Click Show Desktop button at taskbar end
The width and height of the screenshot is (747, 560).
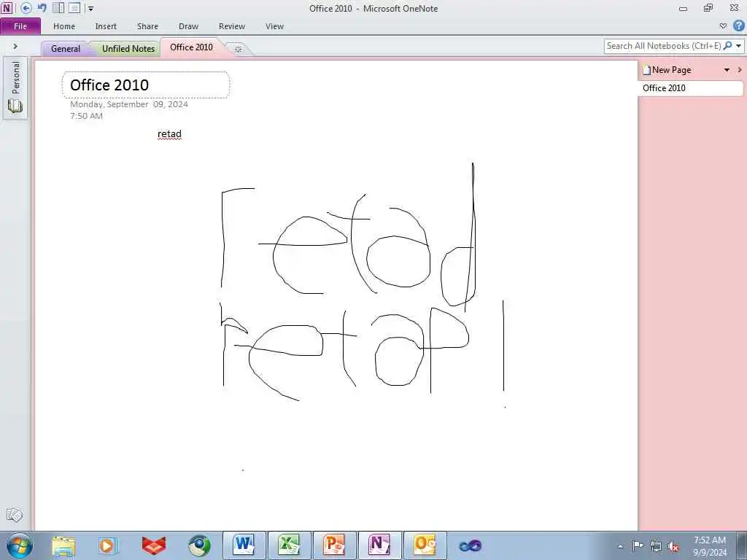741,545
